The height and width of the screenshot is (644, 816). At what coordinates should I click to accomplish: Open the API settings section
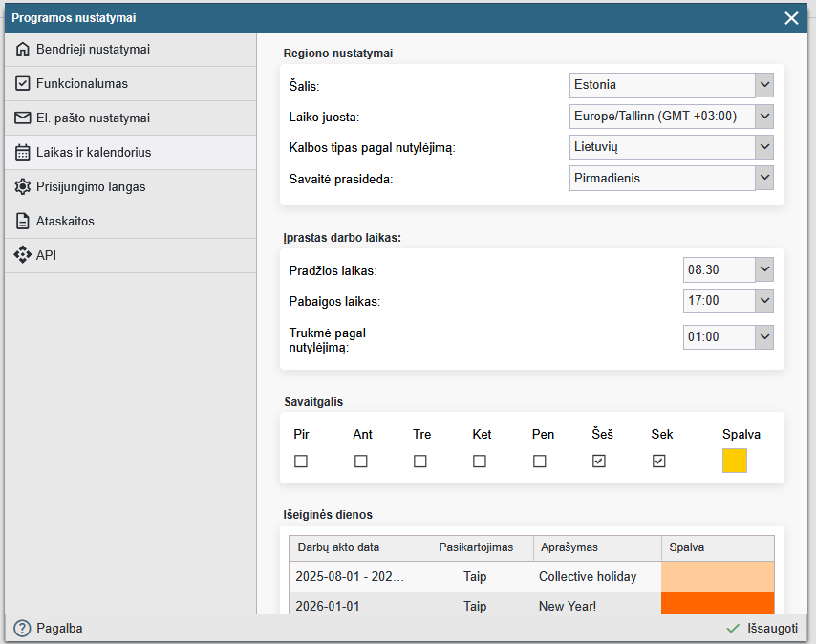[x=130, y=255]
